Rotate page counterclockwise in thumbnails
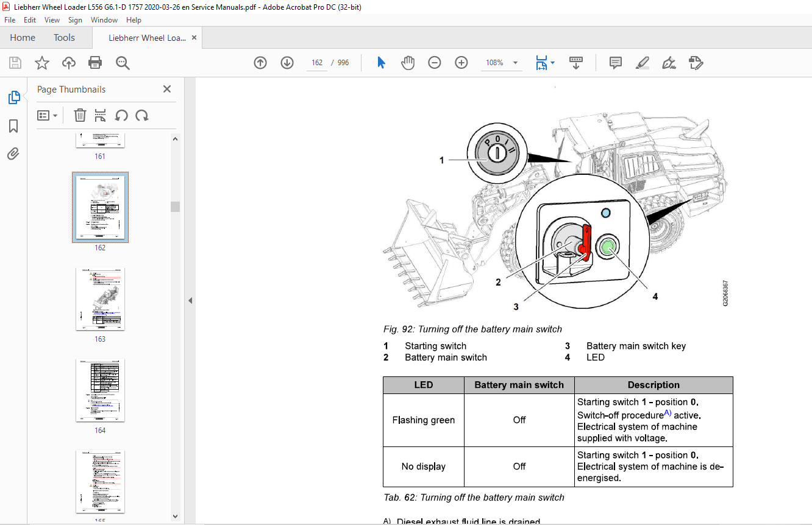The image size is (812, 525). point(121,115)
